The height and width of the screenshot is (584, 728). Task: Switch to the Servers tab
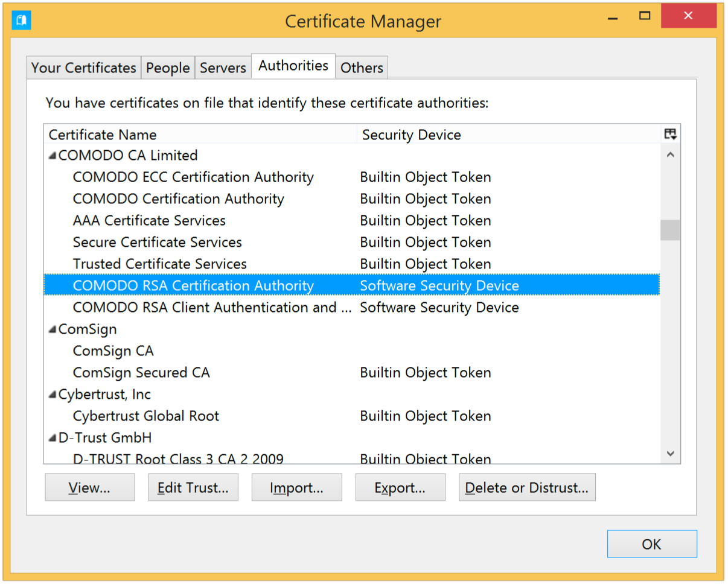(x=222, y=68)
